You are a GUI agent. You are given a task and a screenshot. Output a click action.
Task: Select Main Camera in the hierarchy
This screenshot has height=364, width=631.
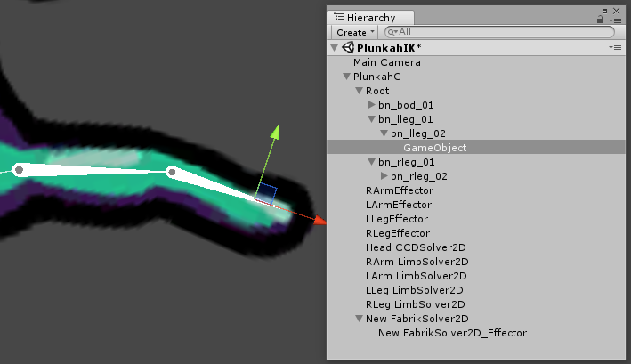click(386, 62)
